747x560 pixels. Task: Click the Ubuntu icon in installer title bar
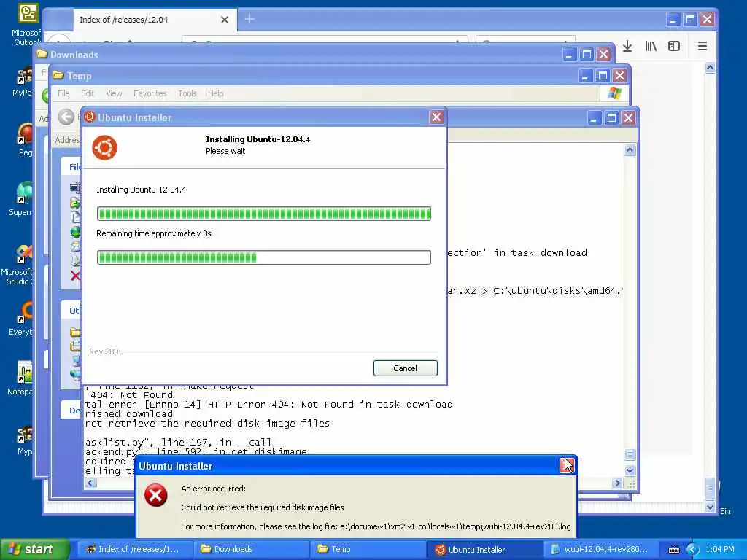[x=90, y=117]
